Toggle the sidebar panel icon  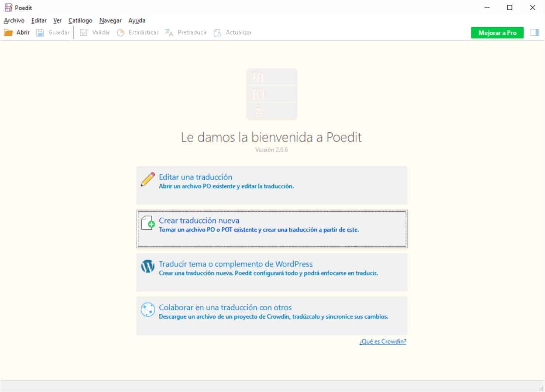tap(535, 32)
